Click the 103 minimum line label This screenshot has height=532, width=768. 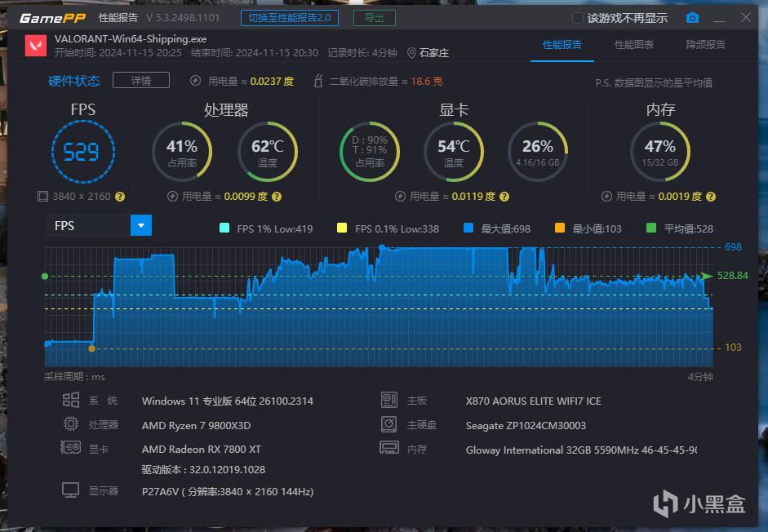(733, 348)
